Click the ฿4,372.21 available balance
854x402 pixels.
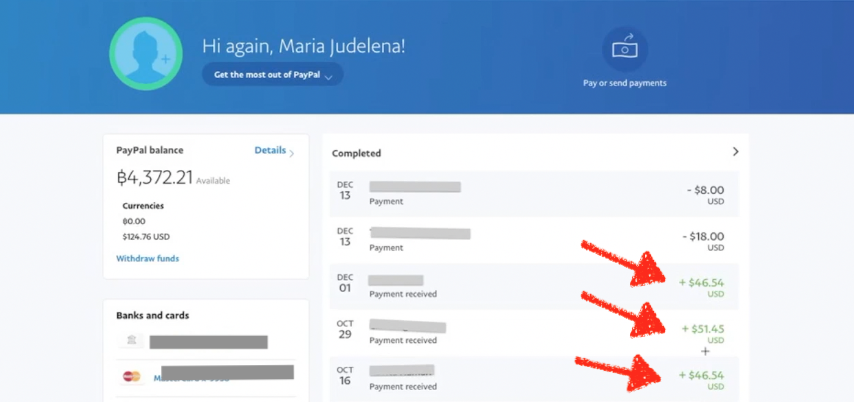tap(155, 177)
